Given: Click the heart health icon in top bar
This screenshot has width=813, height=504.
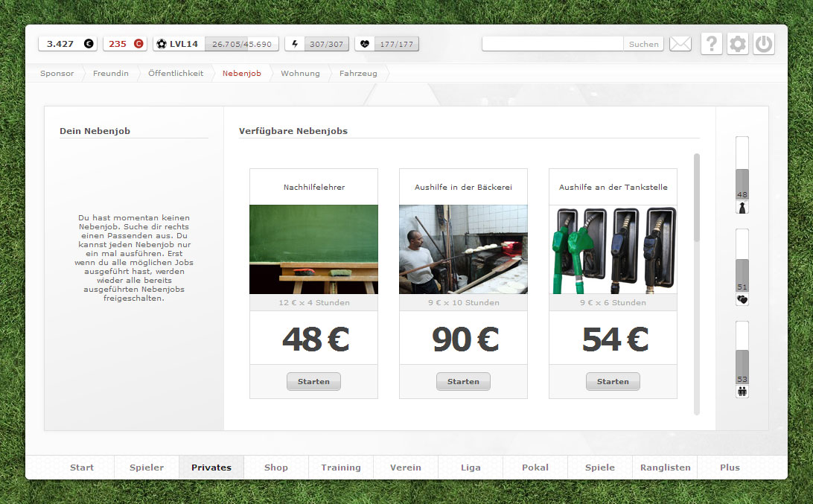Looking at the screenshot, I should click(x=365, y=44).
